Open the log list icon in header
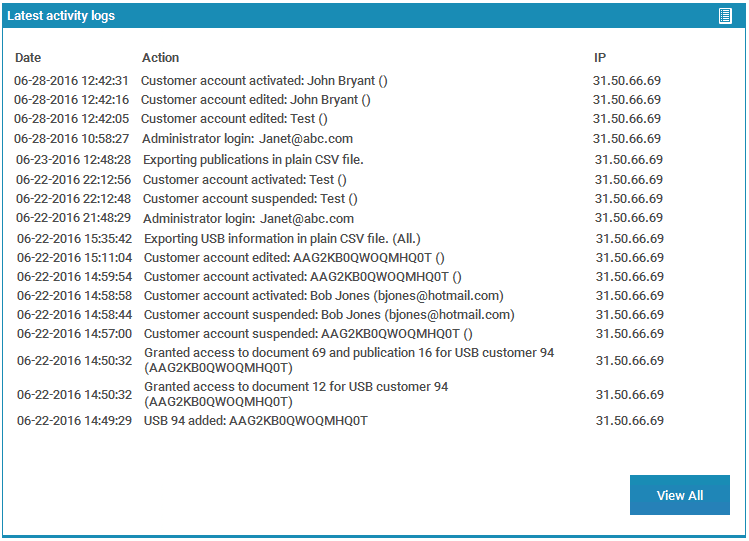This screenshot has height=541, width=749. (725, 16)
